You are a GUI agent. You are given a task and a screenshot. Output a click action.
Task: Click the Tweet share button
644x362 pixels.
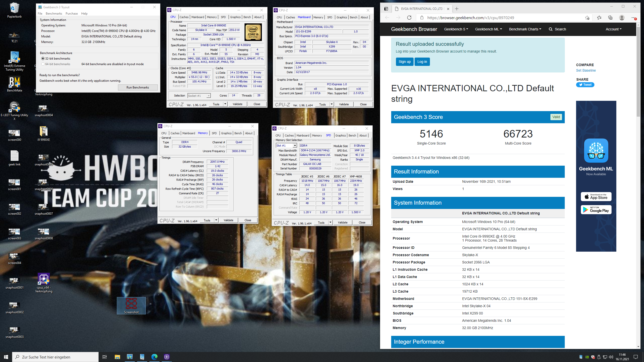585,85
